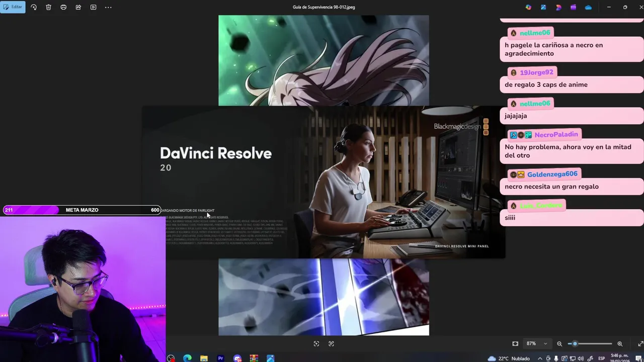The height and width of the screenshot is (362, 644).
Task: Adjust the zoom slider handle
Action: point(575,343)
